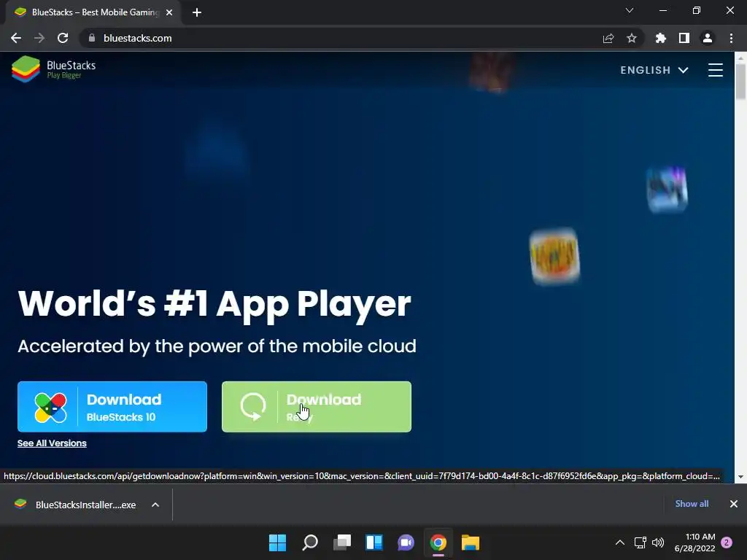Select the BlueStacks – Best Mobile Gaming tab
The image size is (747, 560).
[x=93, y=12]
